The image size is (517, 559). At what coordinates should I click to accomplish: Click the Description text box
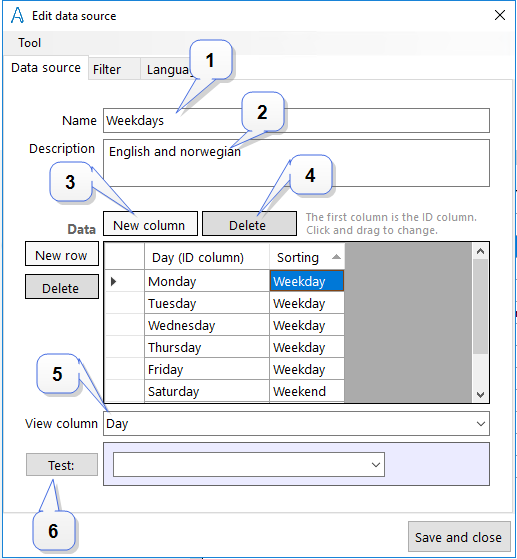pos(296,163)
